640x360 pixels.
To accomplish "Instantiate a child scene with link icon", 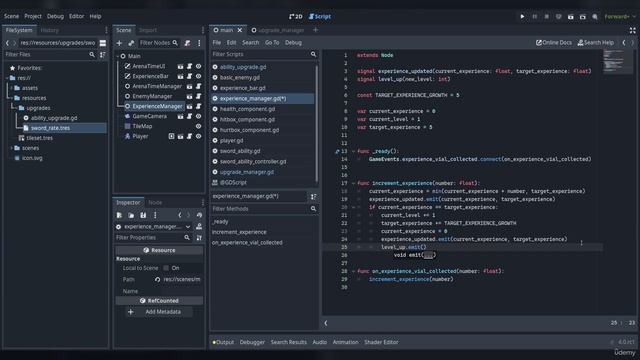I will pos(131,43).
